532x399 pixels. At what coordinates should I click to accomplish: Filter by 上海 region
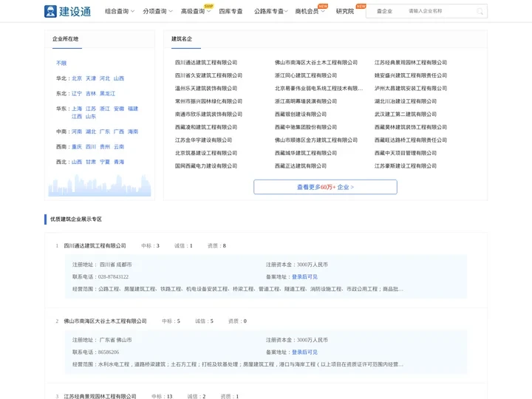pyautogui.click(x=77, y=109)
